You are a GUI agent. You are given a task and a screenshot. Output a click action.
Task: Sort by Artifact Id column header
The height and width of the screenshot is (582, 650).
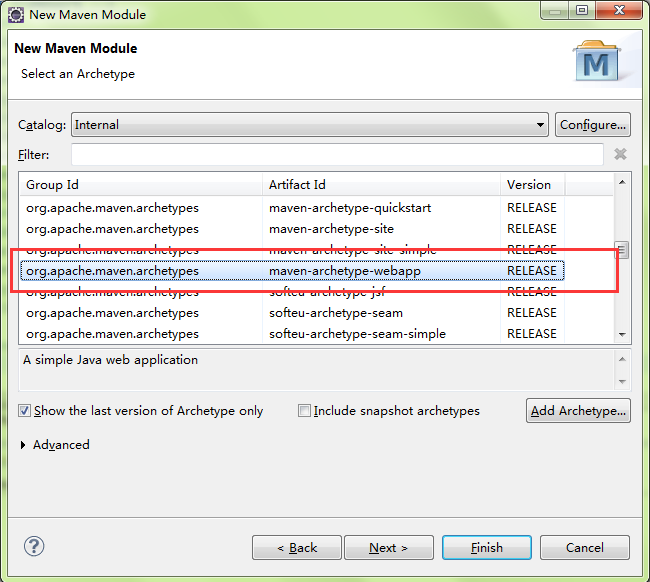click(381, 184)
